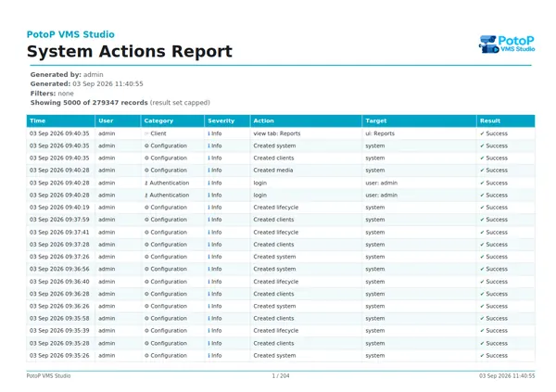Click the Success checkmark in the view tab: Reports row
This screenshot has height=392, width=556.
point(482,133)
